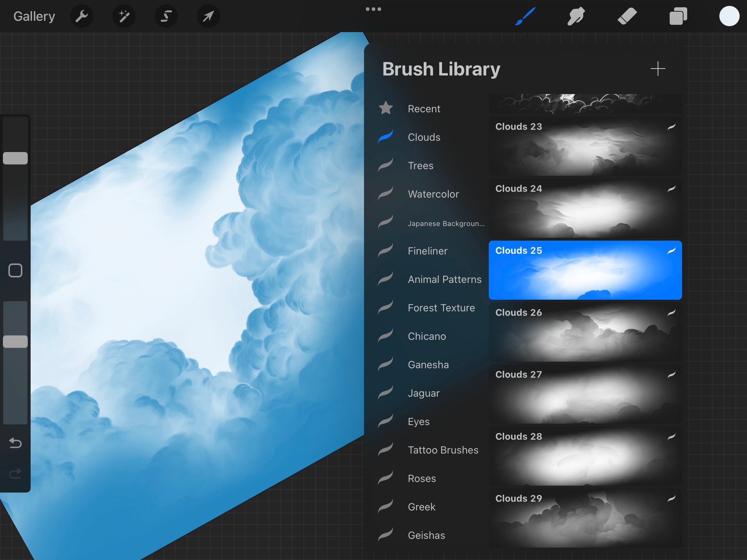This screenshot has width=747, height=560.
Task: Click the Undo arrow
Action: point(15,443)
